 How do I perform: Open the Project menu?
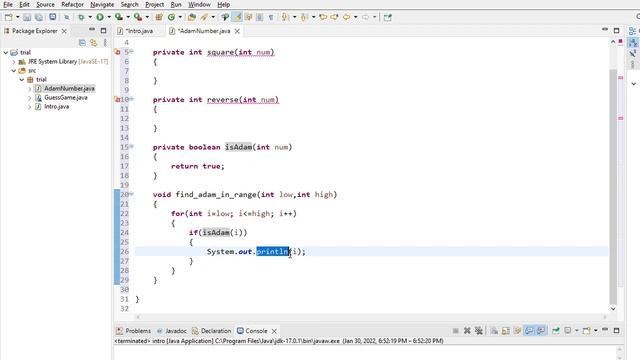pos(154,4)
